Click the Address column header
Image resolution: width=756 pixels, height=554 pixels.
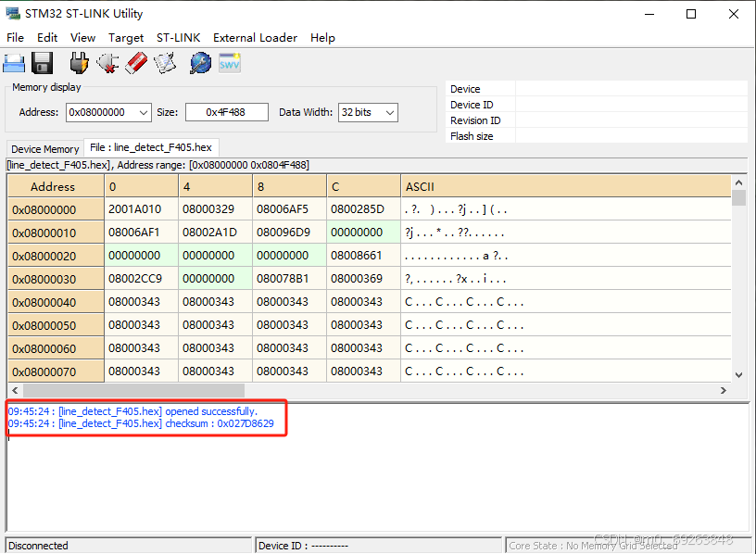point(56,186)
